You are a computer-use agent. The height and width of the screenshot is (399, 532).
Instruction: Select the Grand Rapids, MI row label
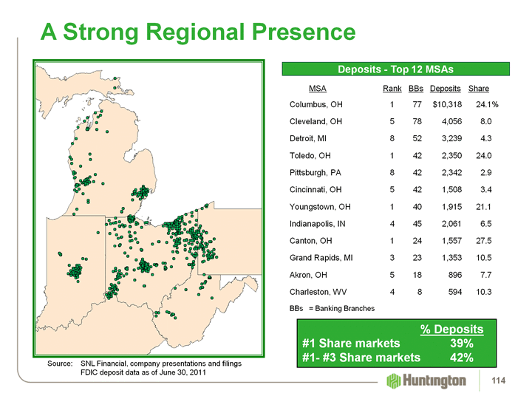click(x=321, y=257)
